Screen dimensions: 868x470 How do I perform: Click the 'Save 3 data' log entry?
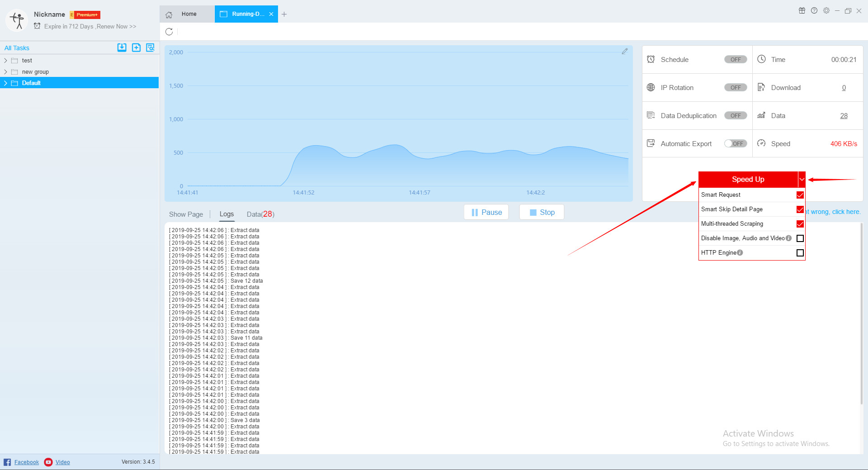coord(214,420)
